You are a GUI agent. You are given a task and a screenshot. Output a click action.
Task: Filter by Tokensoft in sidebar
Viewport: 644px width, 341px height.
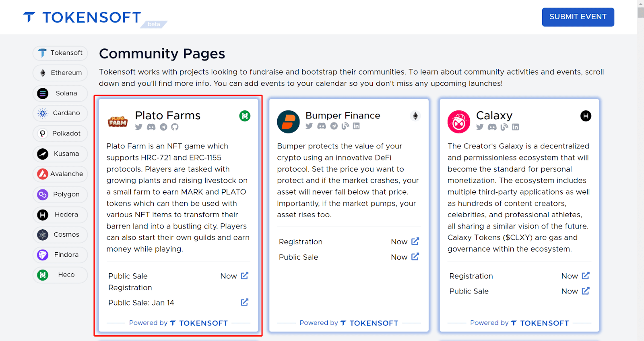coord(60,53)
